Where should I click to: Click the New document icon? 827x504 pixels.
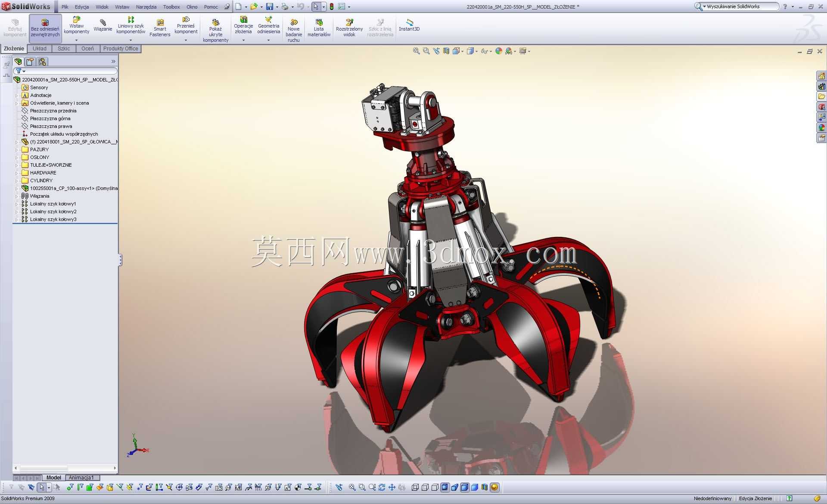tap(238, 6)
